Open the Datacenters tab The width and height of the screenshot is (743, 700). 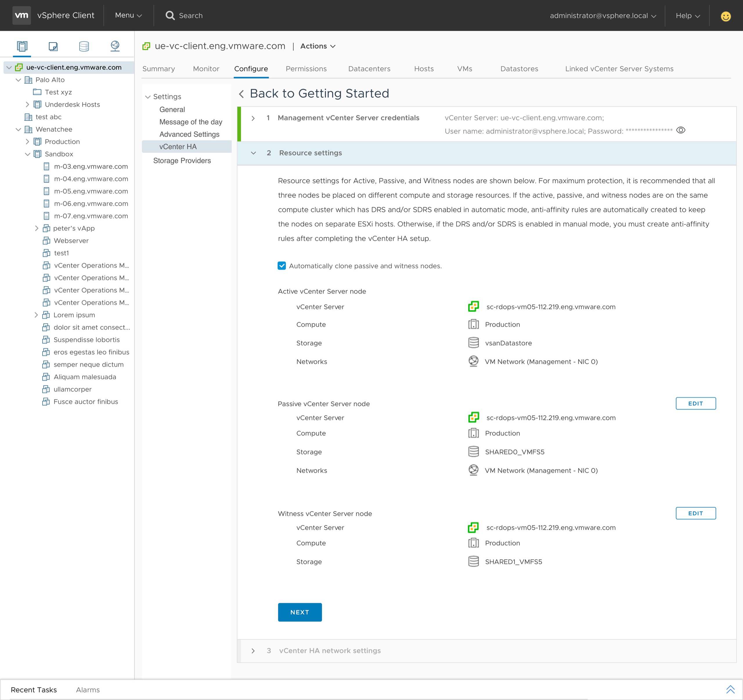(369, 69)
